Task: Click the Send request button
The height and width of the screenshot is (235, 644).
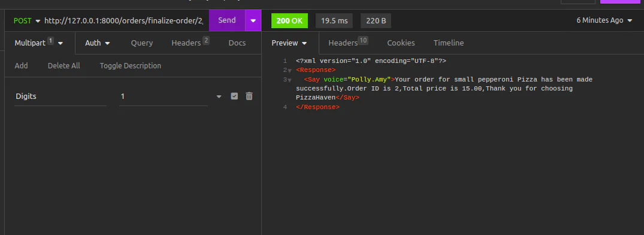Action: click(227, 20)
